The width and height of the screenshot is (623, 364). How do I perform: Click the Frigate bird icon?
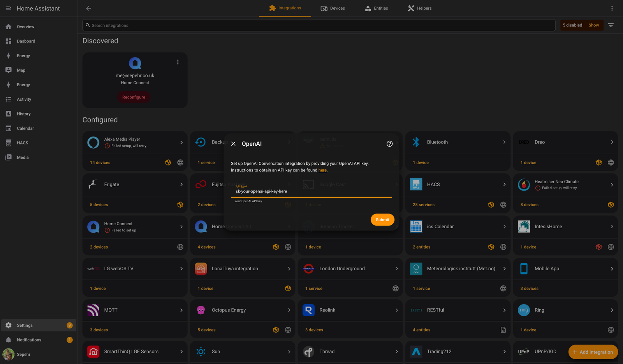(93, 184)
